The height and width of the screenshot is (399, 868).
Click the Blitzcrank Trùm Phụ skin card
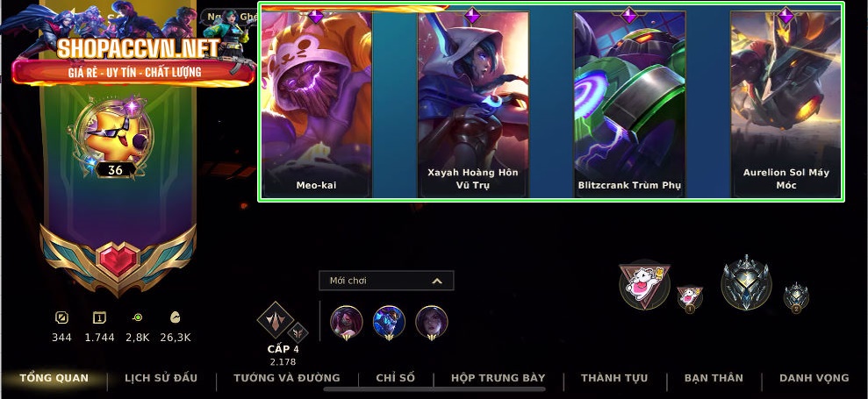tap(629, 103)
